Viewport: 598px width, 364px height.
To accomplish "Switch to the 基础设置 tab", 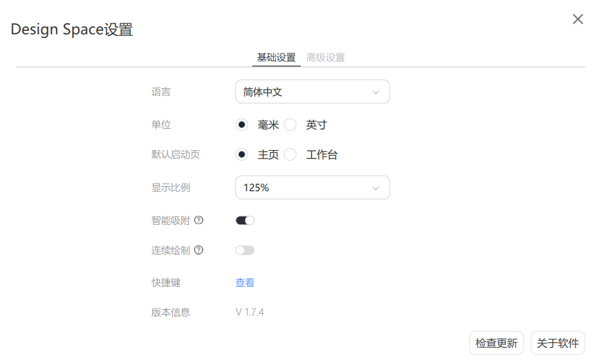I will point(276,57).
